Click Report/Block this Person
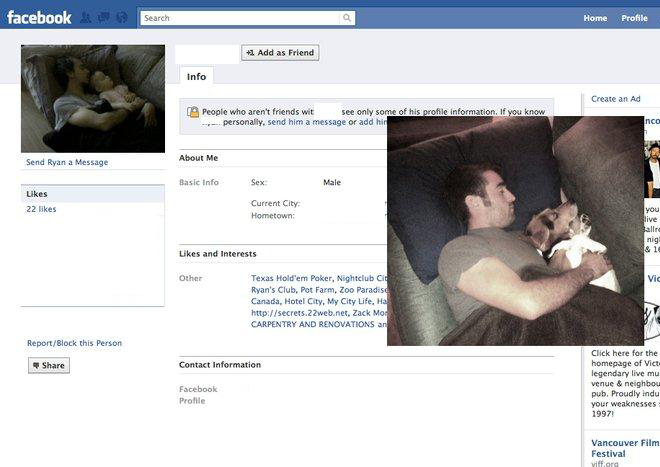Image resolution: width=660 pixels, height=467 pixels. point(75,343)
